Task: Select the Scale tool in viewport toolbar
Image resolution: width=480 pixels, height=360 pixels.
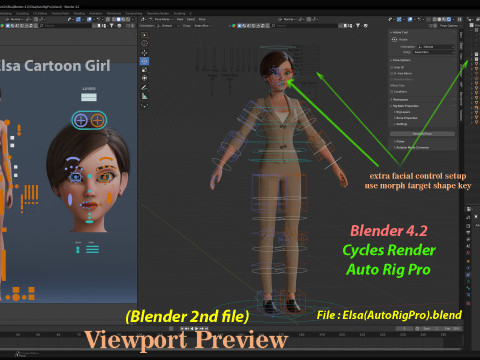Action: [x=144, y=70]
